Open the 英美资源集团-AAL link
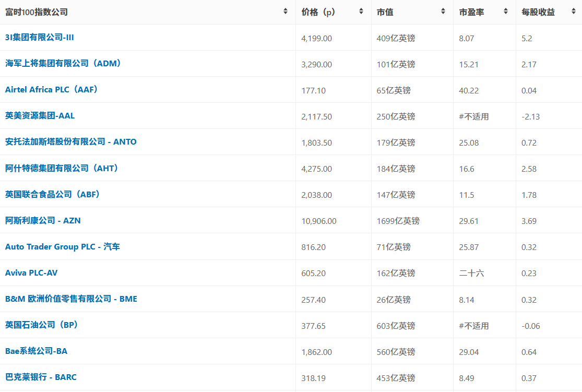This screenshot has height=392, width=582. [40, 116]
